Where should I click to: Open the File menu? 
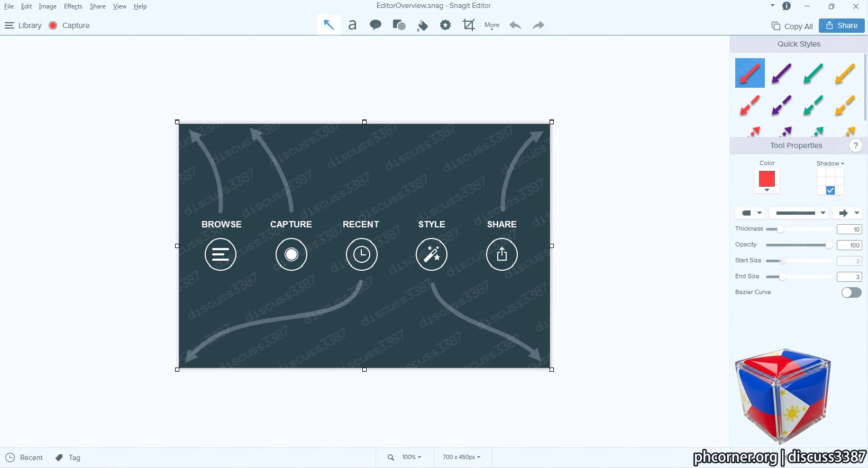coord(9,6)
